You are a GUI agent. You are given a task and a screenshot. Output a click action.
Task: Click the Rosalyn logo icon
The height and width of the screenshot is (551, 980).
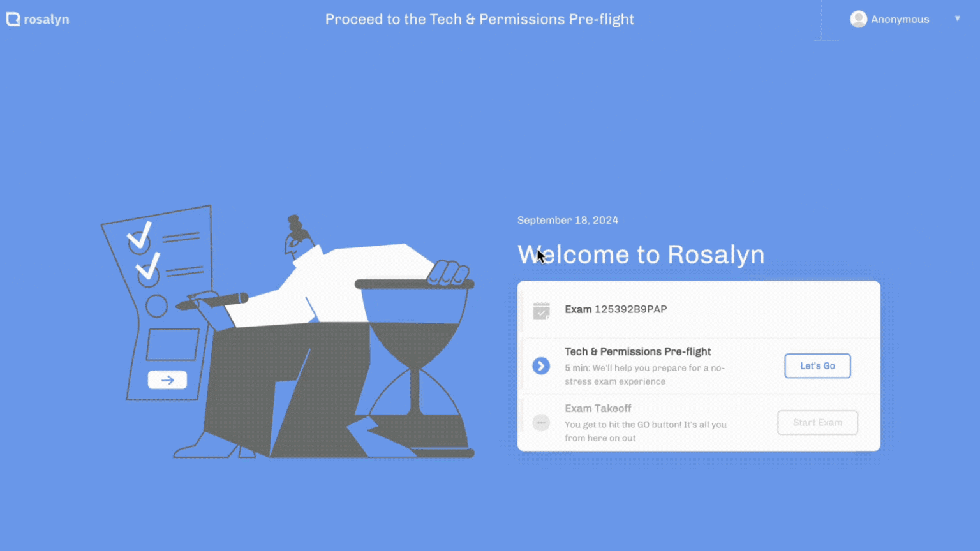point(13,19)
